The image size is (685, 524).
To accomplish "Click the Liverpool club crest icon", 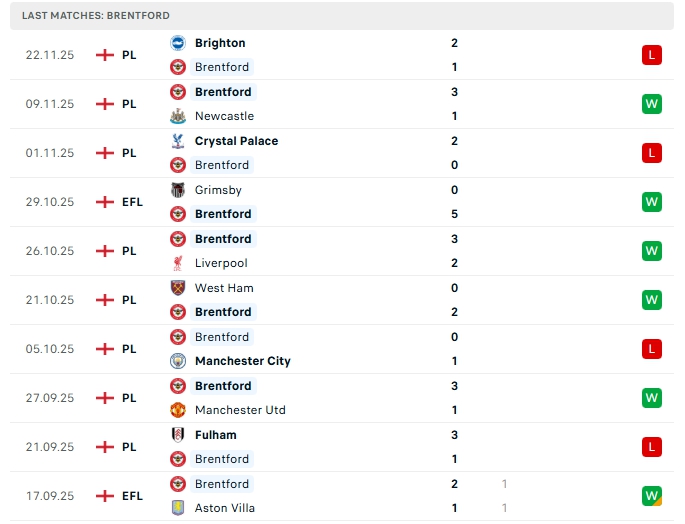I will 179,263.
